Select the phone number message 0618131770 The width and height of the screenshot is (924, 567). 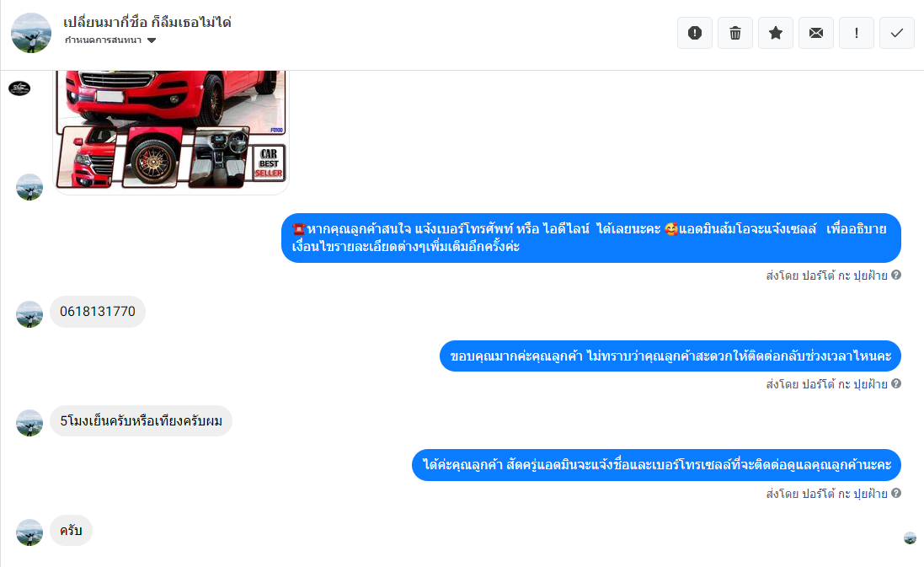pos(98,312)
